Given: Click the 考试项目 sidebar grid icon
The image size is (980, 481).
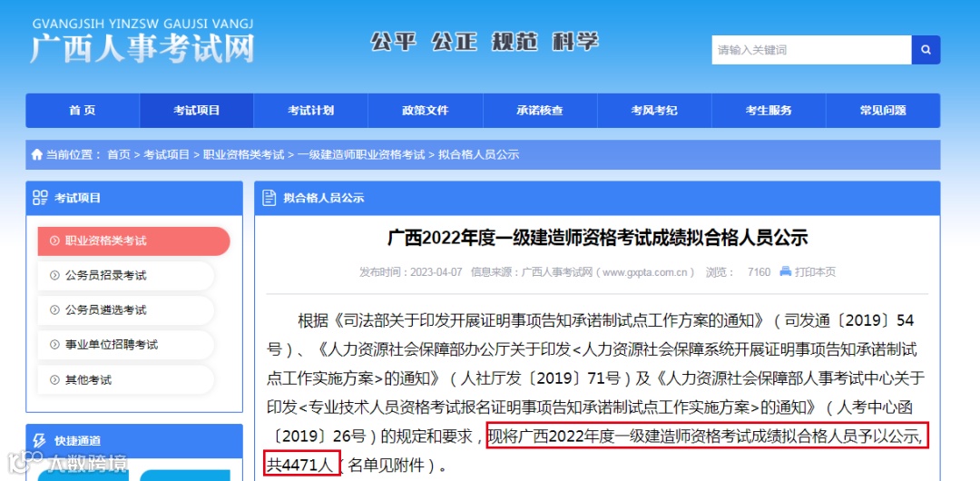Looking at the screenshot, I should coord(40,198).
